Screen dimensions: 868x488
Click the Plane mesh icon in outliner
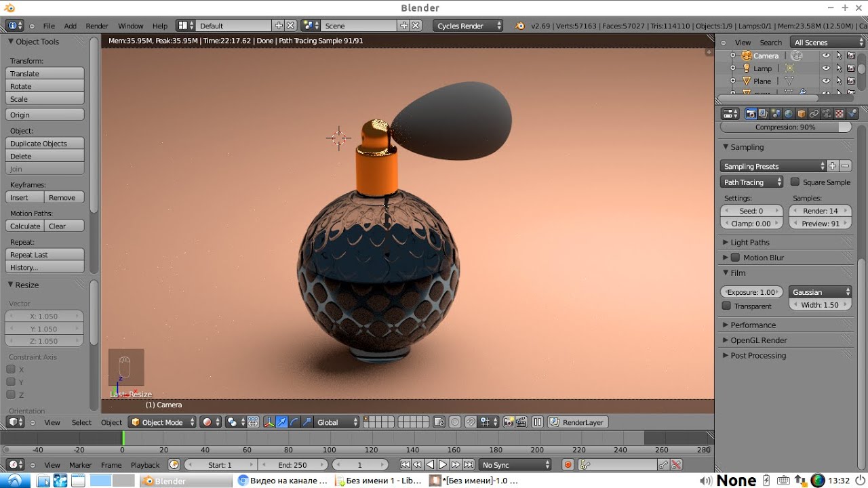pyautogui.click(x=747, y=81)
